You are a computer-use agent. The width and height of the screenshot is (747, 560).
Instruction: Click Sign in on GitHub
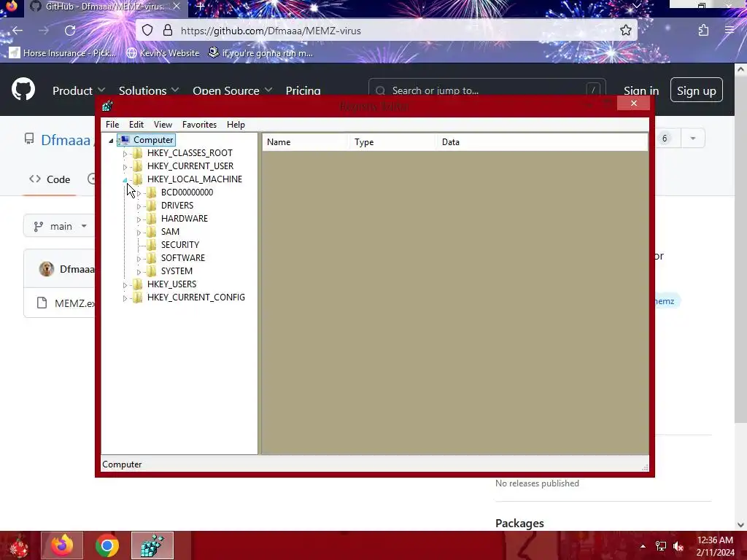(641, 90)
